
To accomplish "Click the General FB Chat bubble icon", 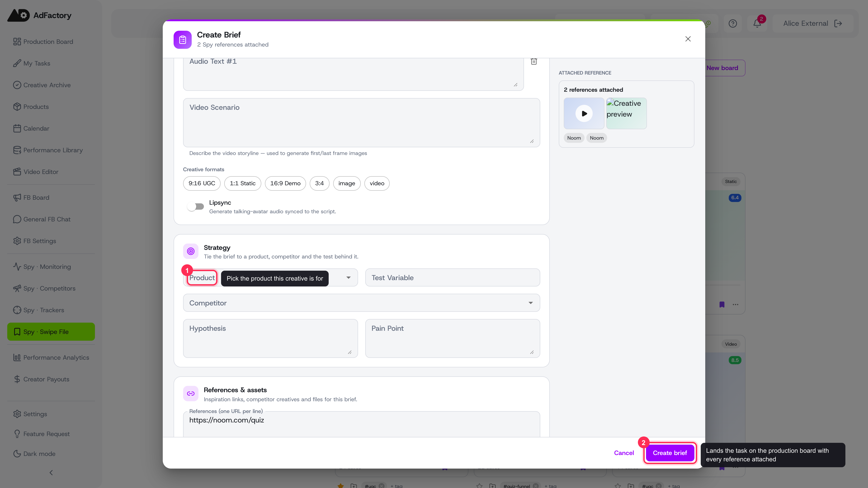I will 17,219.
